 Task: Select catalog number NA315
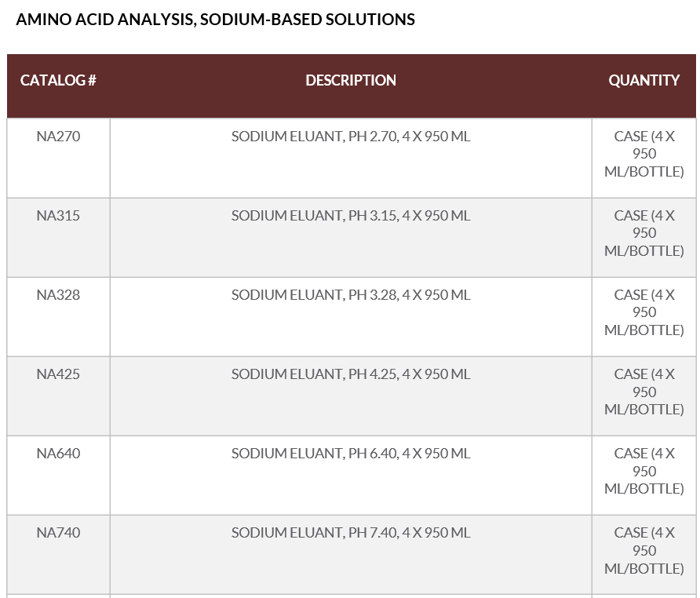click(x=58, y=216)
